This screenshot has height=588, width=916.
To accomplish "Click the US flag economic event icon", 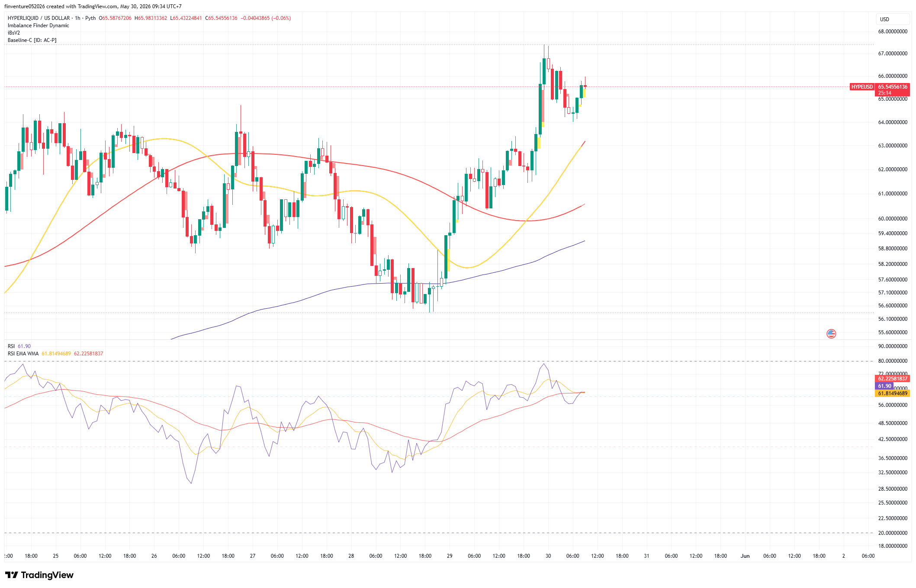I will [x=831, y=333].
